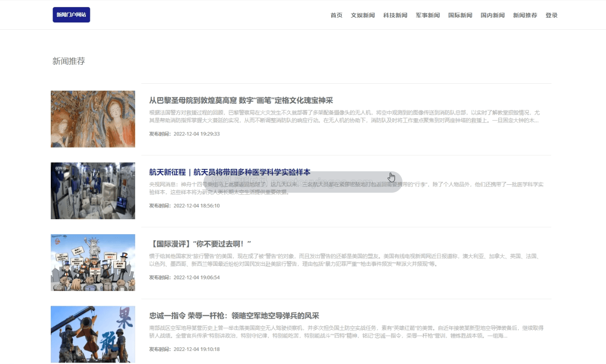
Task: Go to 文娱新闻 section
Action: point(363,15)
